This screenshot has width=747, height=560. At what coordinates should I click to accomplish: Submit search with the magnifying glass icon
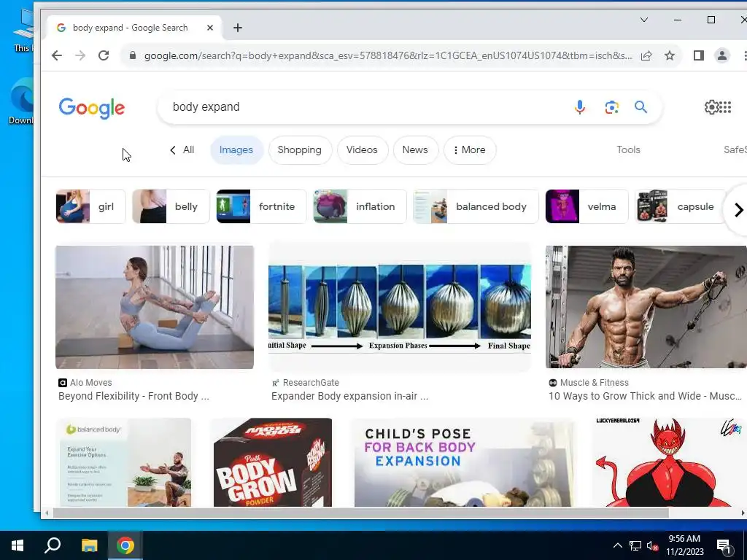pos(640,107)
